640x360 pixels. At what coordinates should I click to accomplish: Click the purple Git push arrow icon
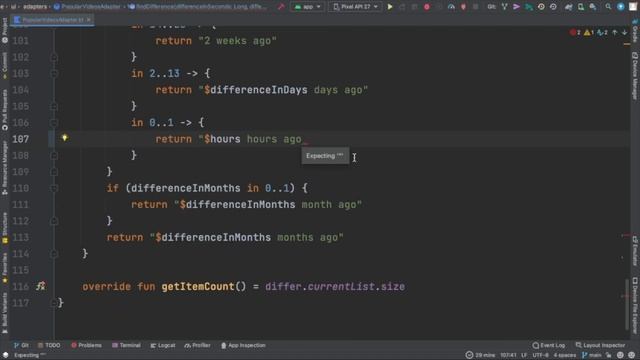516,7
